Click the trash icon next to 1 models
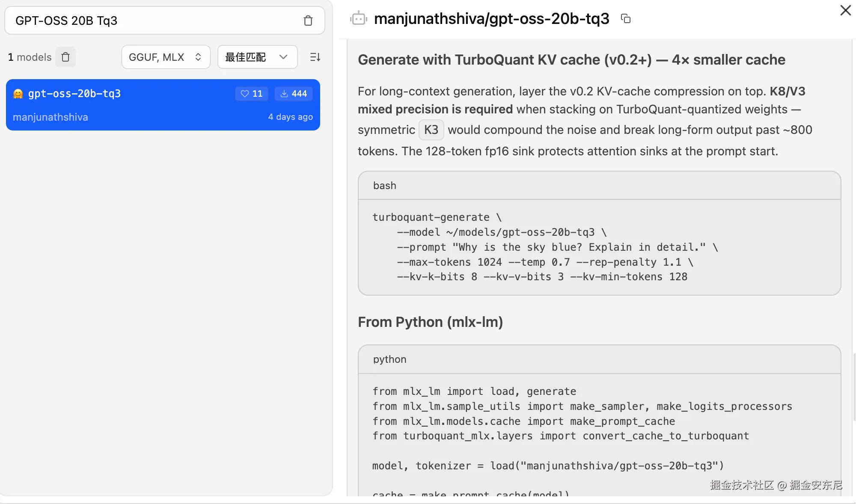856x504 pixels. click(65, 57)
